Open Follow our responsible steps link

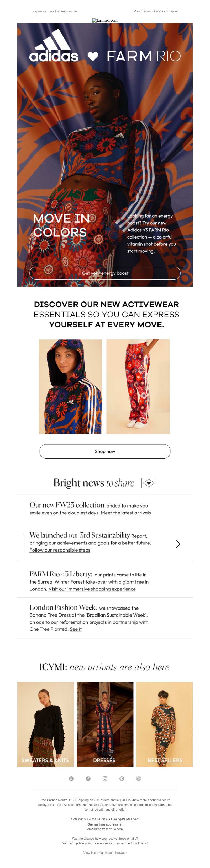60,550
